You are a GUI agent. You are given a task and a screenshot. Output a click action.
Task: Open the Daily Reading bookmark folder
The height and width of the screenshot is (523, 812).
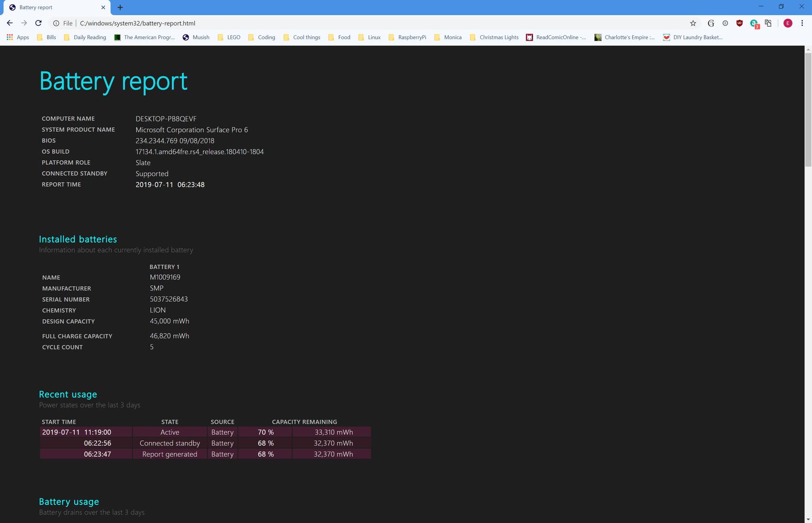click(85, 37)
